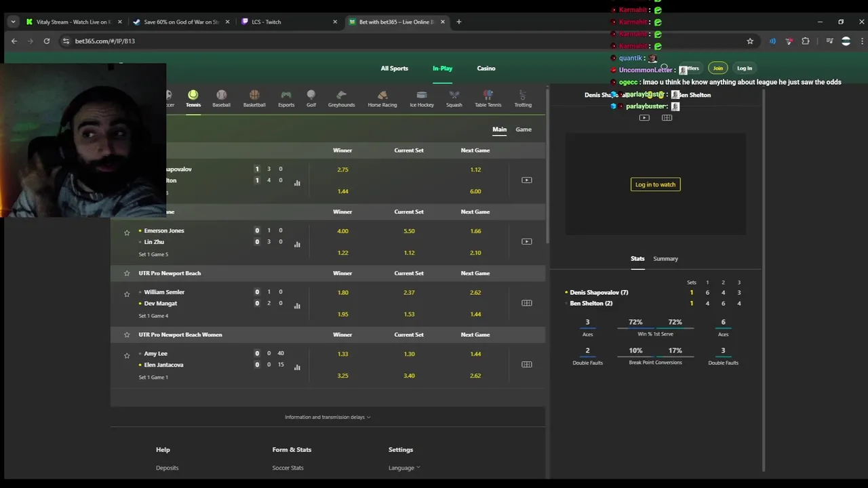
Task: Open the Basketball sport icon
Action: click(254, 98)
